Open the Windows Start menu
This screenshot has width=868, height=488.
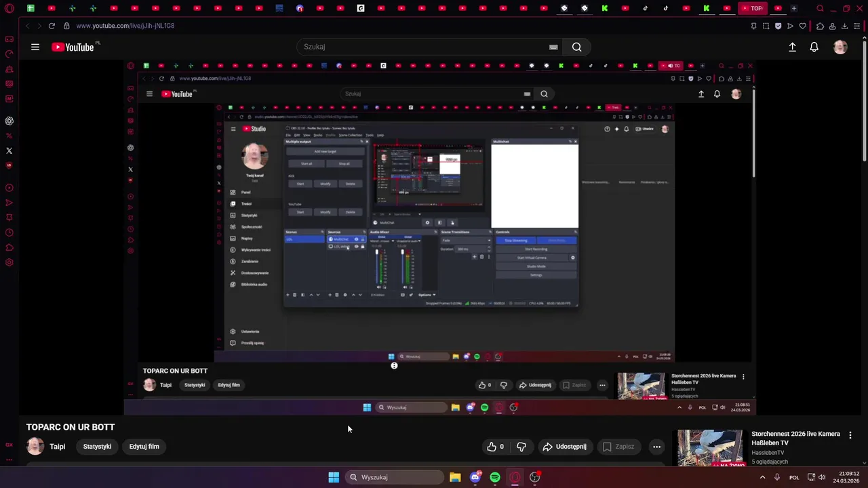tap(334, 477)
